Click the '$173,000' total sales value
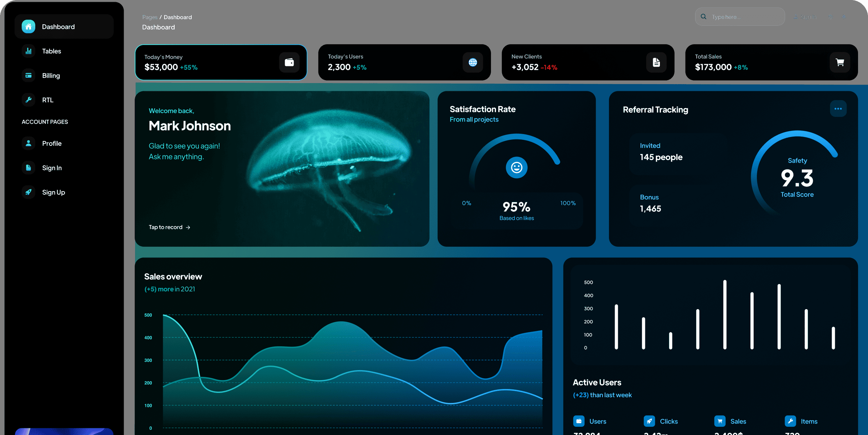The image size is (868, 435). [x=713, y=67]
